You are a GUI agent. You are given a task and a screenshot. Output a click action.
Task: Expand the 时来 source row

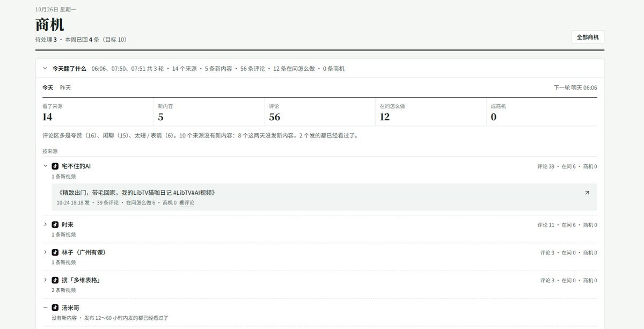(45, 224)
